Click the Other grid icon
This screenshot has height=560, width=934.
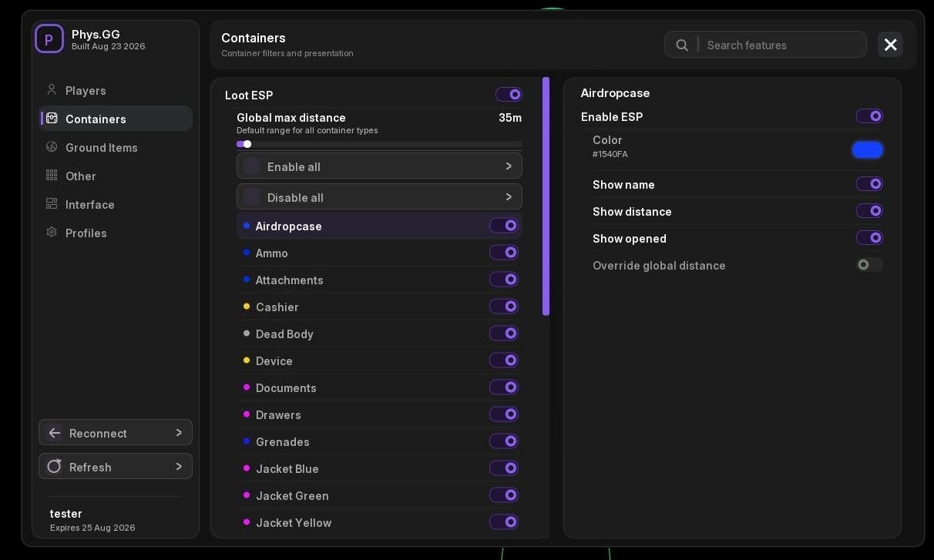pos(52,176)
